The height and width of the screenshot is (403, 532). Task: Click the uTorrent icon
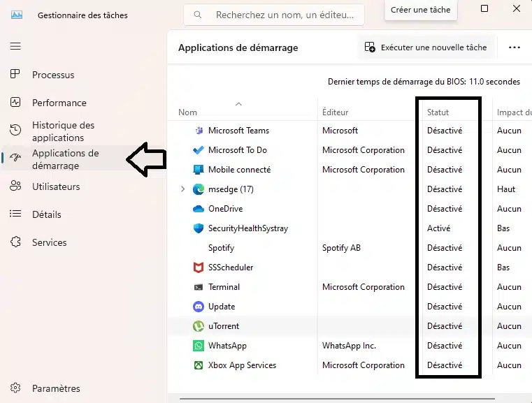199,326
